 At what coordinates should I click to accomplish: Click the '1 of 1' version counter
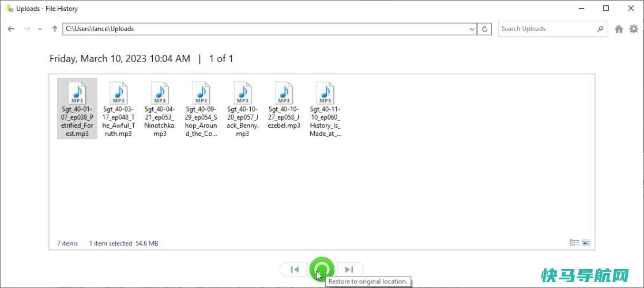click(221, 59)
